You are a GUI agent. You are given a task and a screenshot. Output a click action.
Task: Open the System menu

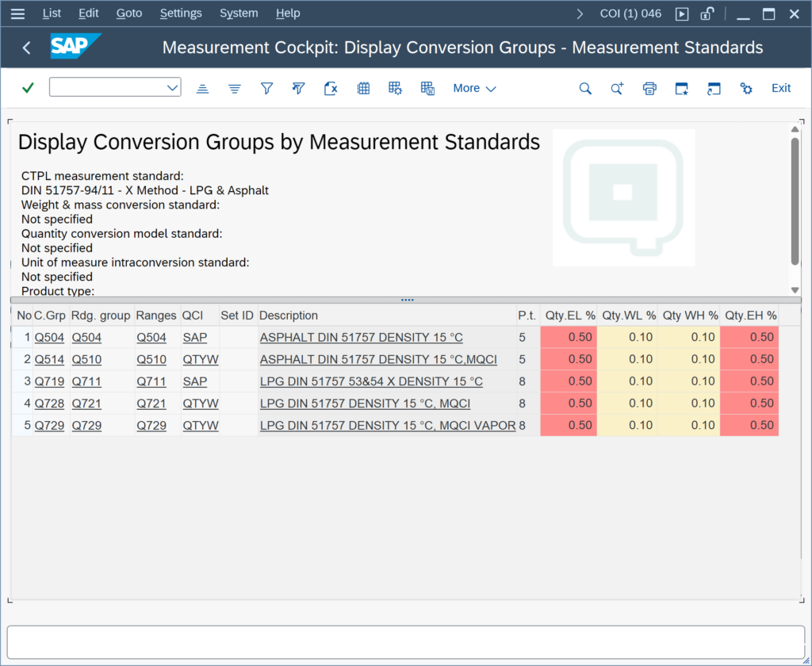pyautogui.click(x=239, y=13)
